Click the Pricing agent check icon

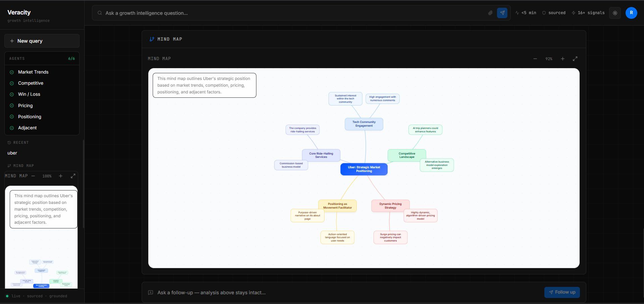pos(12,105)
